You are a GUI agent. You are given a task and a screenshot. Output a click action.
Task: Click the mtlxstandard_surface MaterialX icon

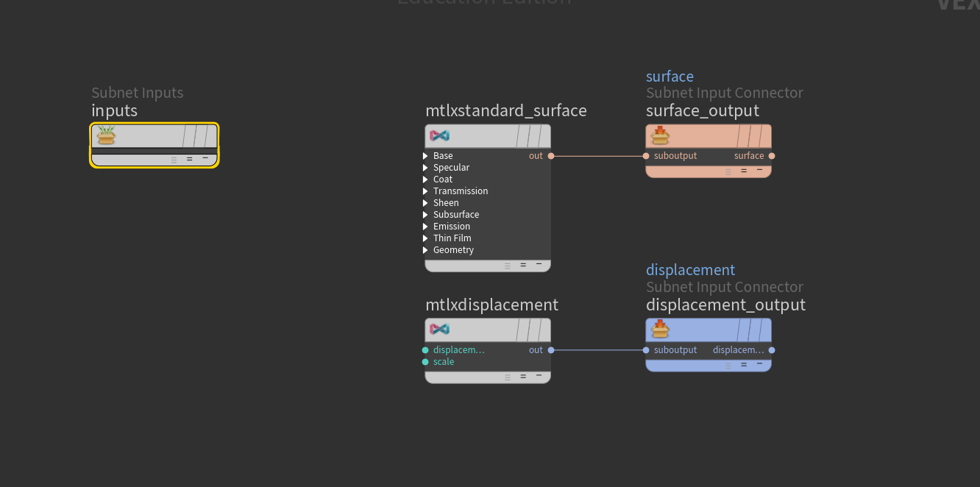pos(440,136)
